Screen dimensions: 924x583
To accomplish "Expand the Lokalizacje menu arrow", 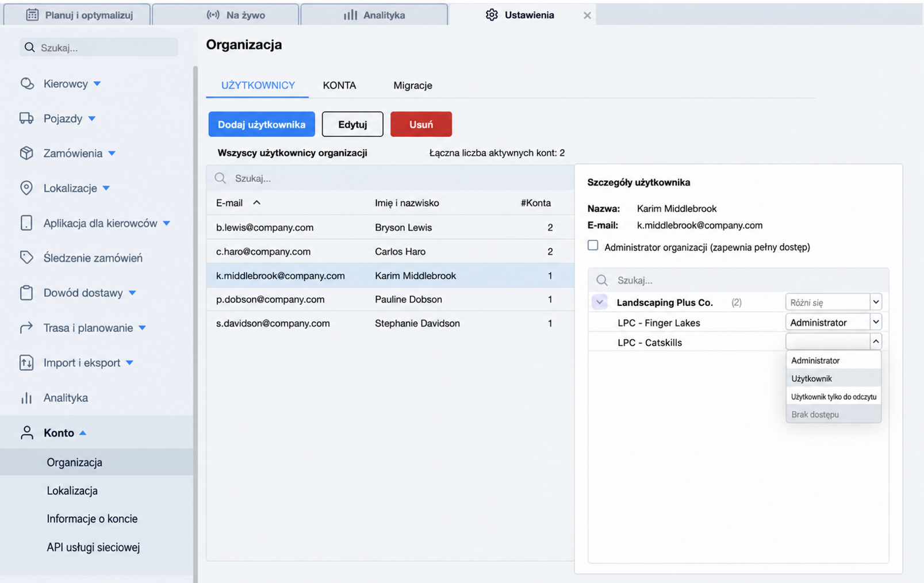I will [106, 188].
